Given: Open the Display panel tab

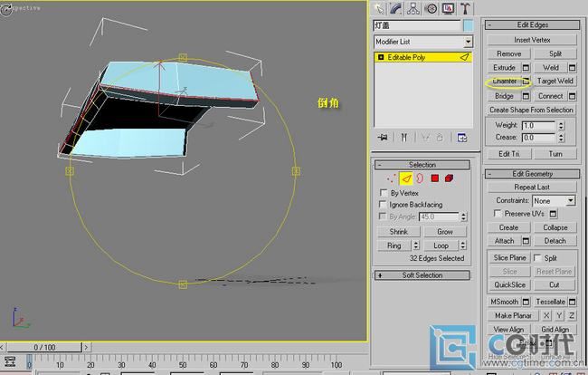Looking at the screenshot, I should (448, 8).
